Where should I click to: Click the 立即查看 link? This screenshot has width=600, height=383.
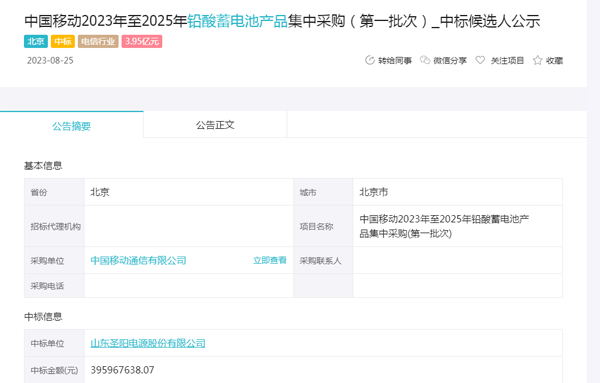270,261
